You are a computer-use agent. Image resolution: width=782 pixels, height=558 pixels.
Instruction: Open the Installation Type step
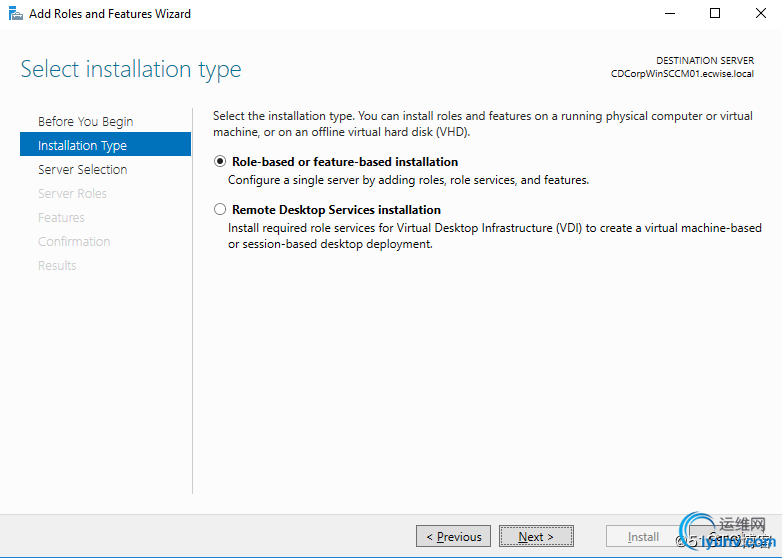pos(105,145)
